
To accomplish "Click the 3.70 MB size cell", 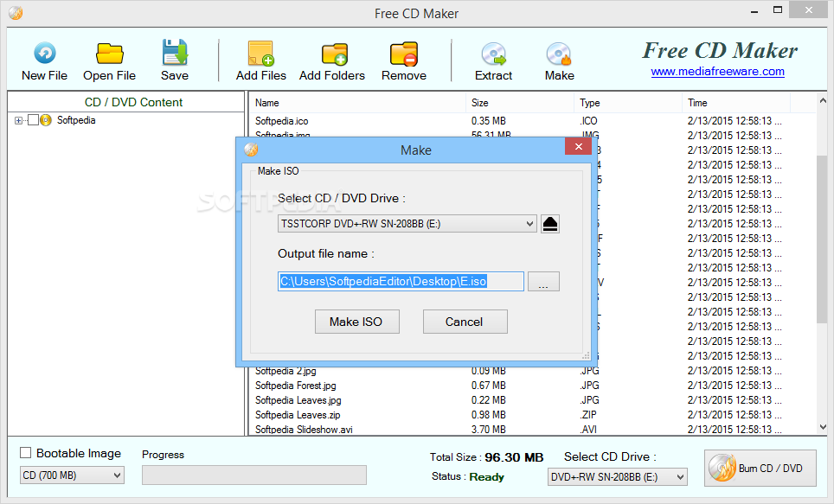I will click(488, 430).
